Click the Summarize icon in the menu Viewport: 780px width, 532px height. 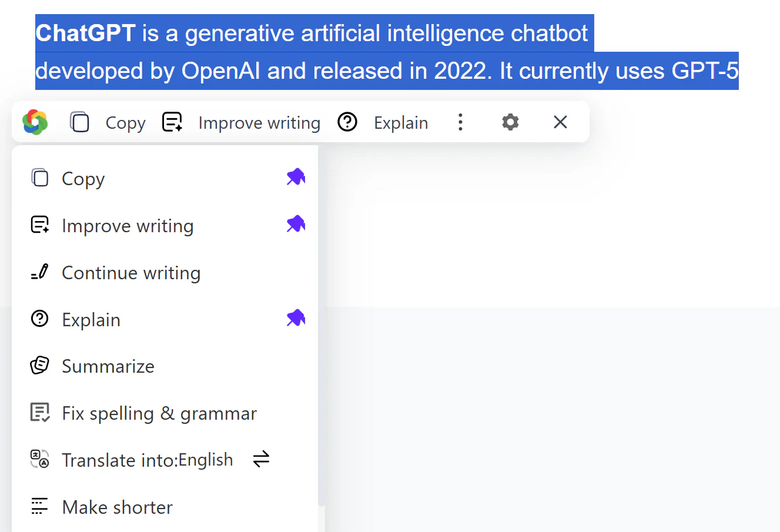(39, 365)
